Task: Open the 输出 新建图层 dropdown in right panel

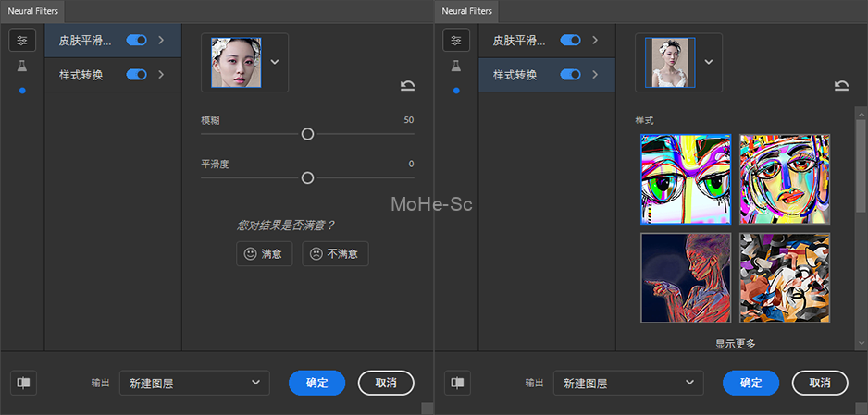Action: [627, 383]
